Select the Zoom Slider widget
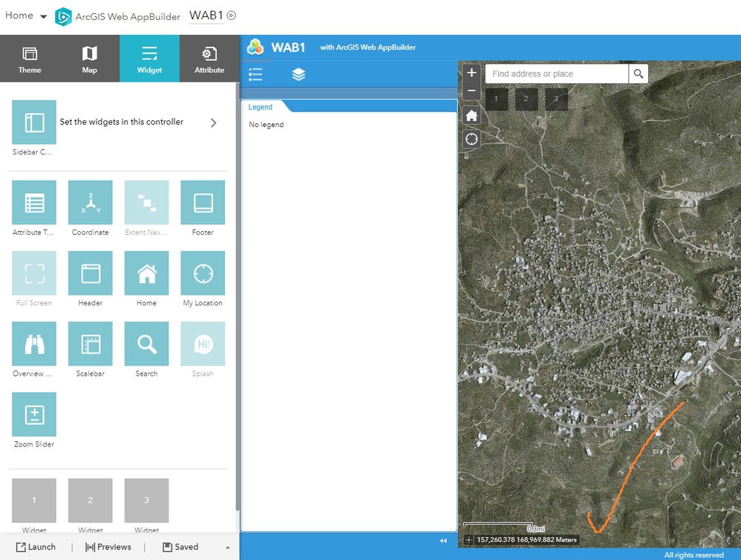This screenshot has width=741, height=560. coord(34,414)
